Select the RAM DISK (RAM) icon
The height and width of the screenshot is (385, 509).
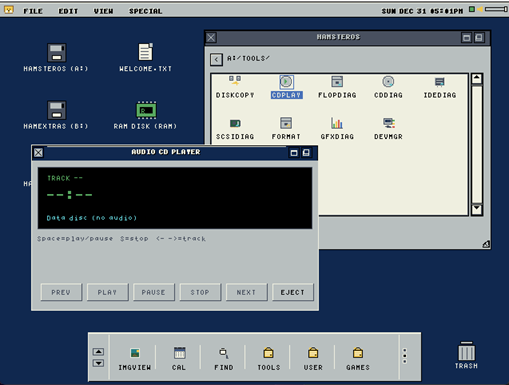145,115
